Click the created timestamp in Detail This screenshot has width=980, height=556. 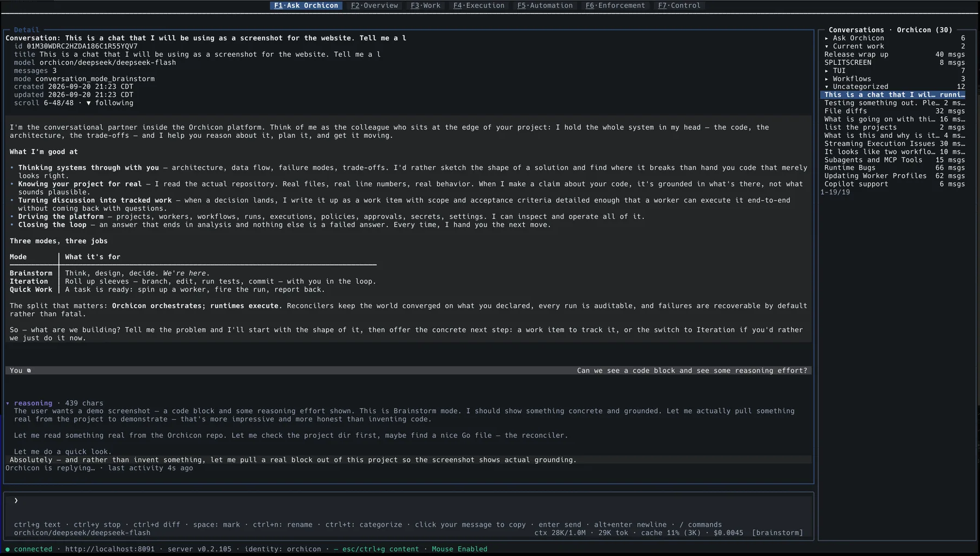click(x=91, y=87)
